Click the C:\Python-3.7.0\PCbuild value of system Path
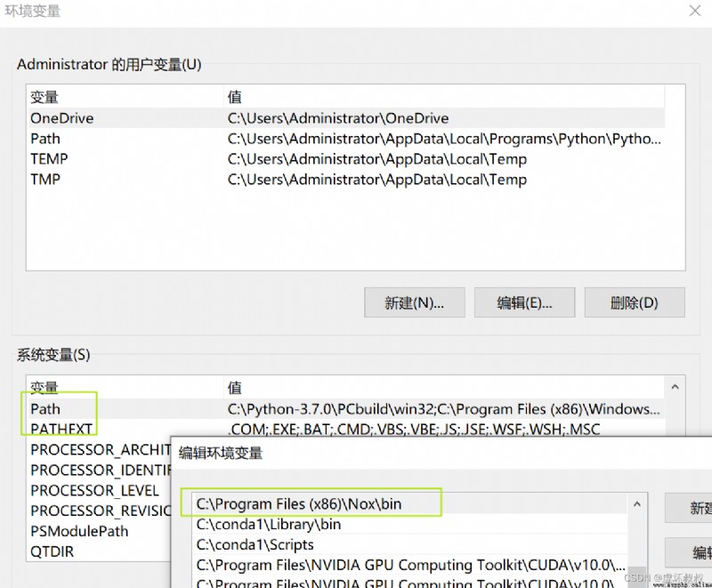This screenshot has width=712, height=588. 443,409
